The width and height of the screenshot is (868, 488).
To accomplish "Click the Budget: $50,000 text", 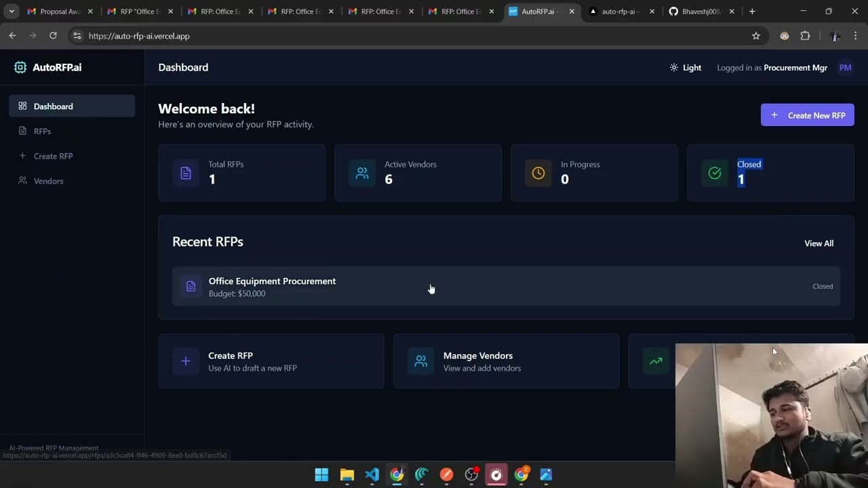I will tap(237, 293).
